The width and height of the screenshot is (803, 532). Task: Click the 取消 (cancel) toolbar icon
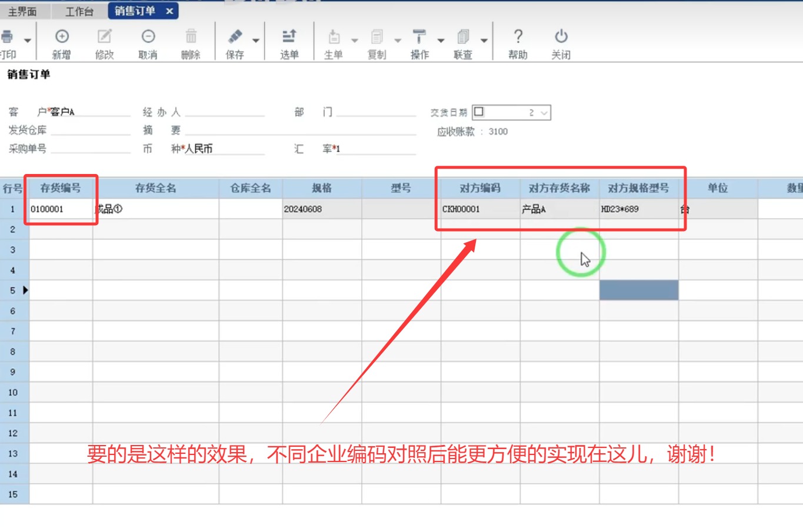pos(148,37)
